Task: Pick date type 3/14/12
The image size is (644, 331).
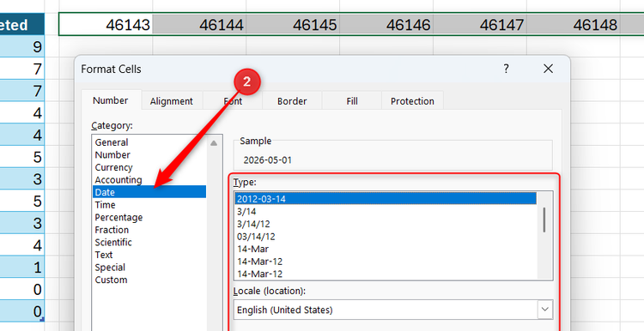Action: pos(386,224)
